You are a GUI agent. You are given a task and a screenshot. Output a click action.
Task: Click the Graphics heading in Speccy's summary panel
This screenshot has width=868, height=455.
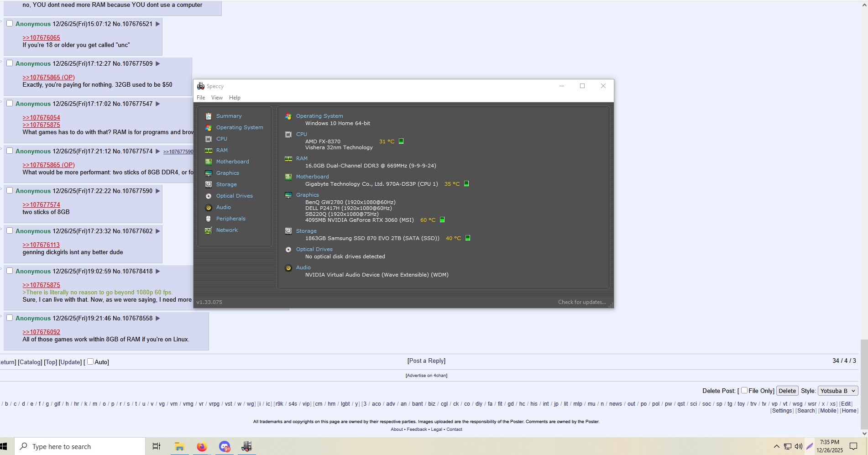tap(308, 195)
